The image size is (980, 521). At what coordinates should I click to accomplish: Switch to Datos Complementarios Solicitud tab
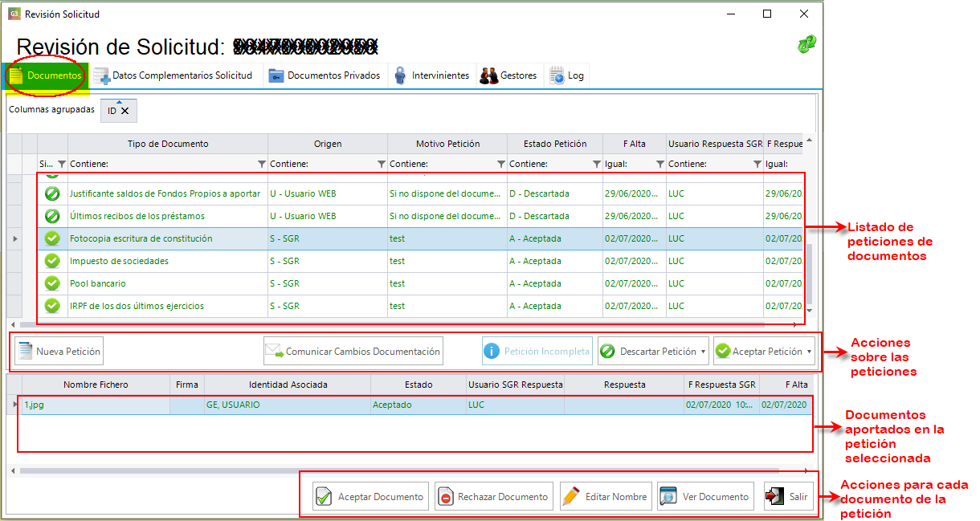pyautogui.click(x=173, y=75)
